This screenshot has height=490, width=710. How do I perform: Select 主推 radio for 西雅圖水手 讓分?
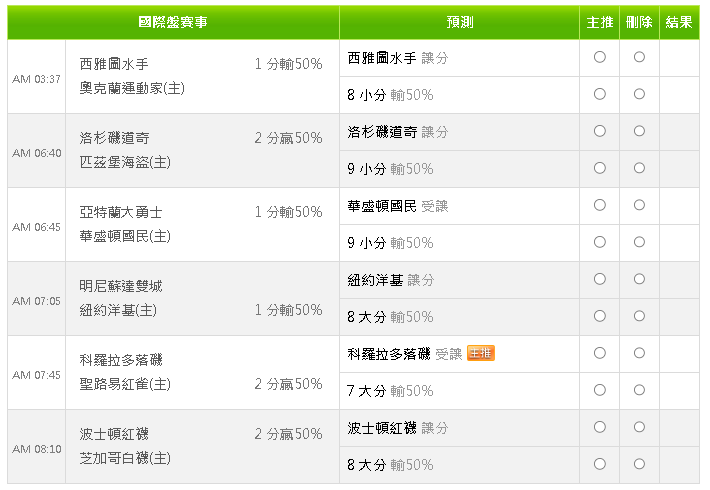tap(600, 57)
